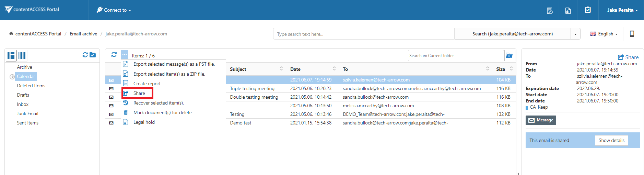Open the search scope dropdown arrow
Image resolution: width=644 pixels, height=175 pixels.
[575, 34]
